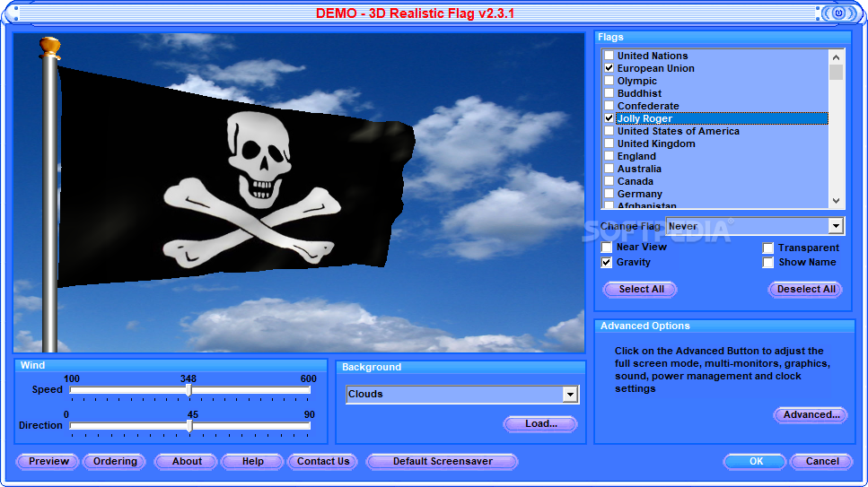Screen dimensions: 868x487
Task: Enable the Australia flag checkbox
Action: coord(609,169)
